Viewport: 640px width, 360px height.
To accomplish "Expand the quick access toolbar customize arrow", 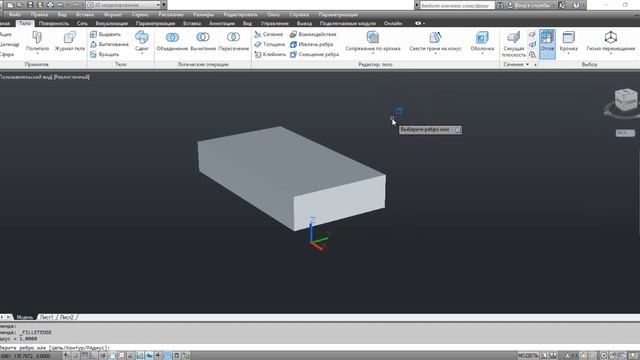I will pos(164,5).
